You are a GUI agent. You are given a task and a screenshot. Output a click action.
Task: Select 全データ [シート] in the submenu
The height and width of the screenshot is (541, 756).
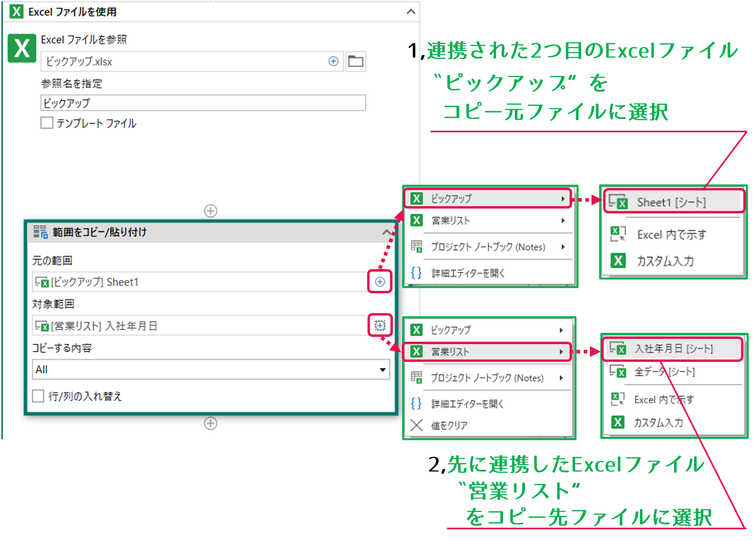(x=672, y=372)
